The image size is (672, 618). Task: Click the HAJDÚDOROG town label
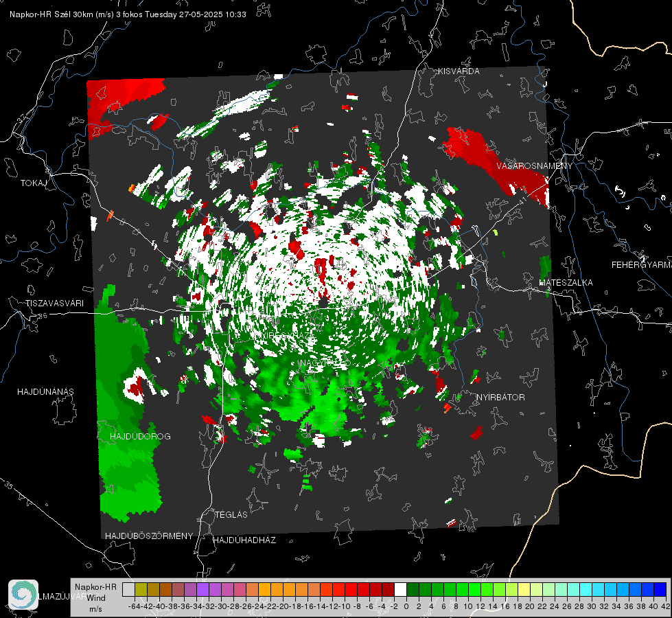(x=140, y=436)
